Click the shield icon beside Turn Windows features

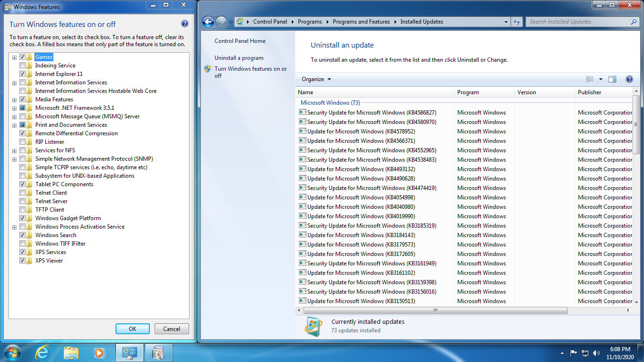click(x=207, y=69)
